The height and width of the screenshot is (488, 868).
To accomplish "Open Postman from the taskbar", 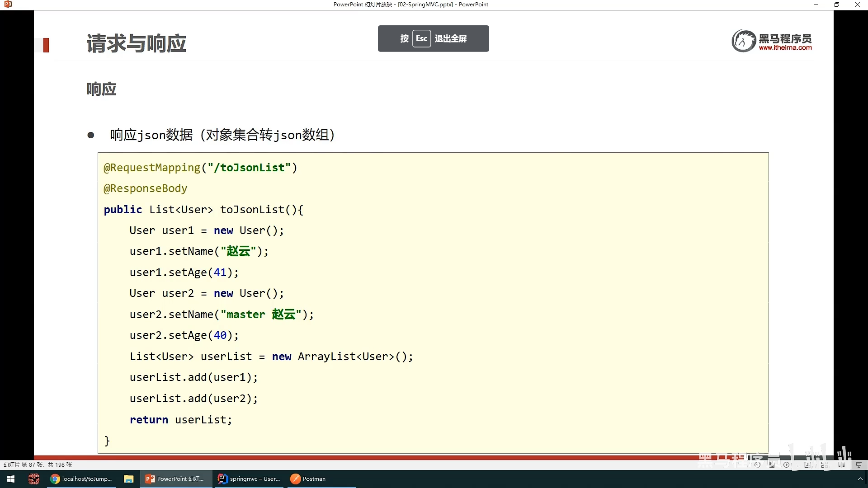I will (x=309, y=479).
